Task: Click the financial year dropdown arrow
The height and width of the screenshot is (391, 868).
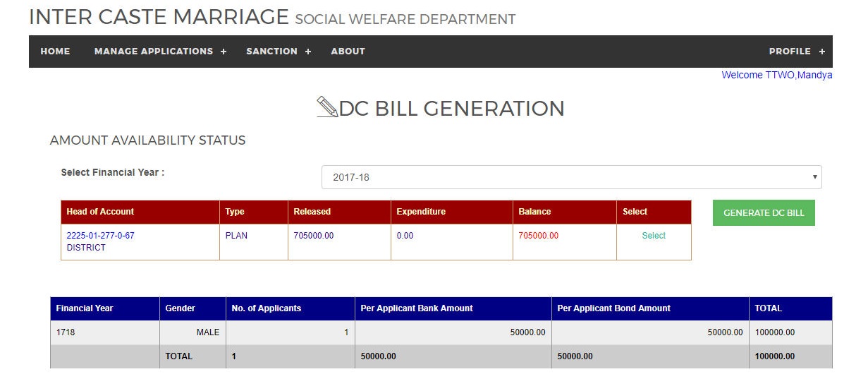Action: [814, 177]
